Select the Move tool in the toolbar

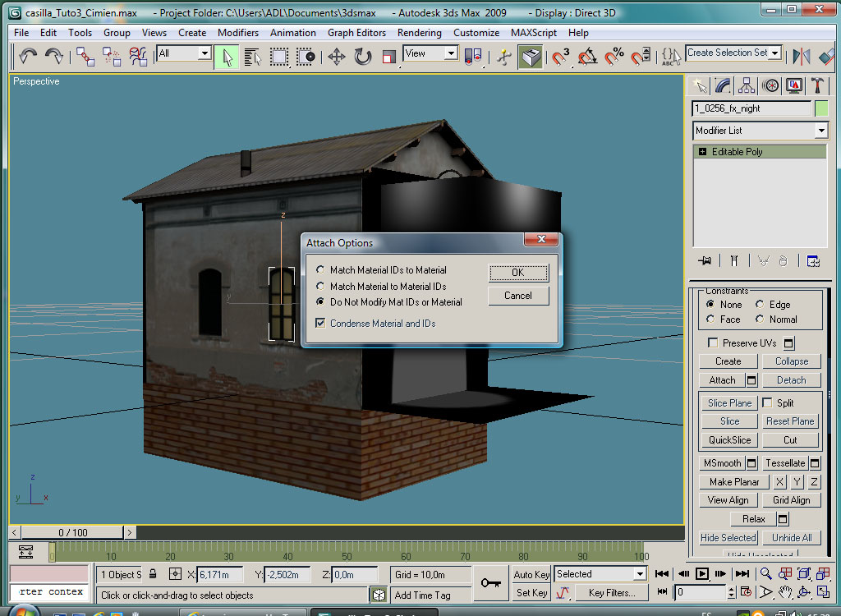tap(337, 56)
